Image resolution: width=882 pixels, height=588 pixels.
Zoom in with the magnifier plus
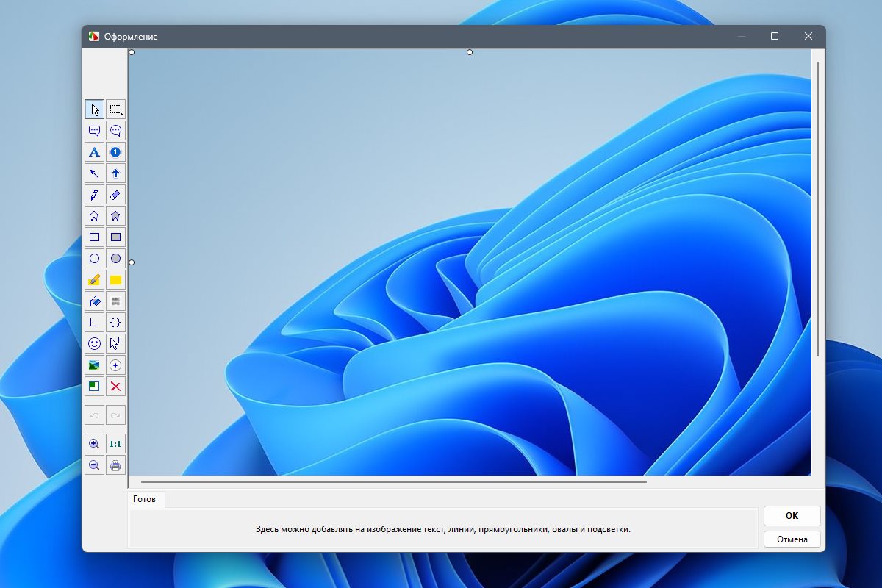[x=94, y=444]
